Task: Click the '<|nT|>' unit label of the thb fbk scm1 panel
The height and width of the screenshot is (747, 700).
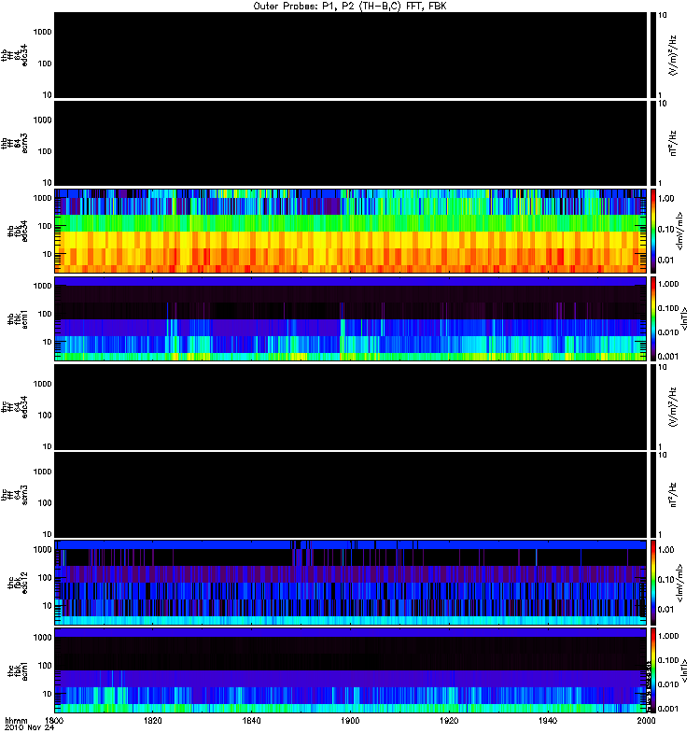Action: pos(684,318)
